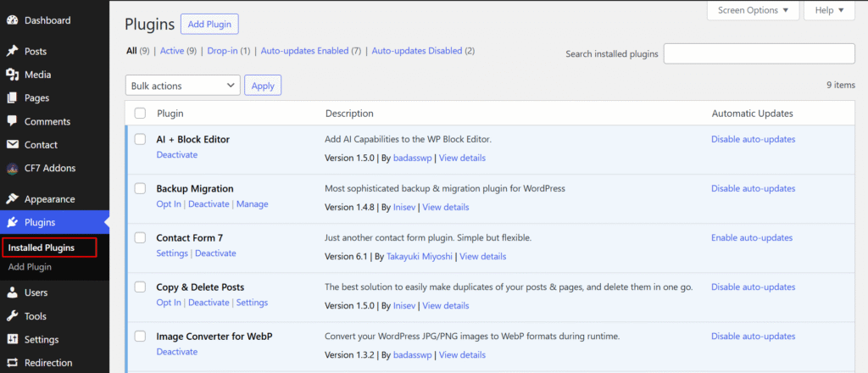Toggle the select-all plugins checkbox in header
The width and height of the screenshot is (868, 373).
point(140,114)
